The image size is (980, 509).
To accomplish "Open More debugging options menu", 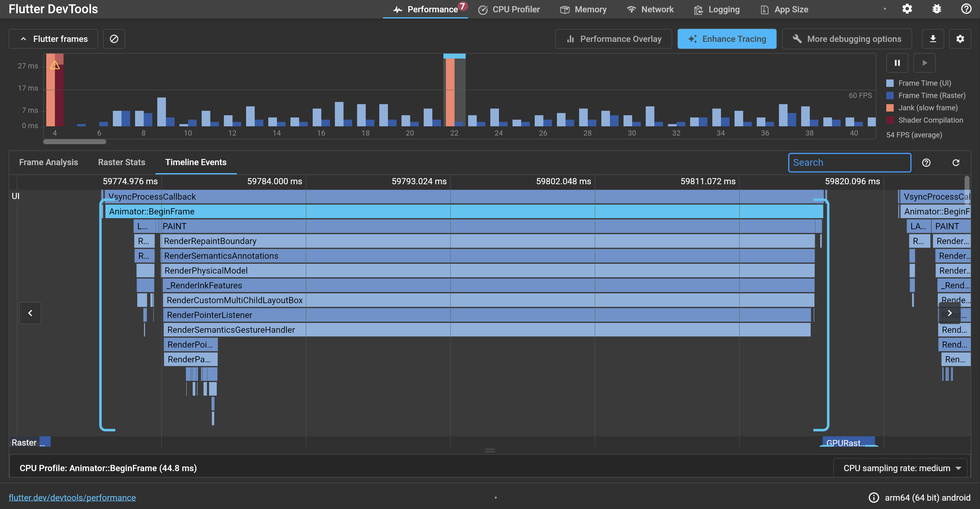I will (x=847, y=39).
